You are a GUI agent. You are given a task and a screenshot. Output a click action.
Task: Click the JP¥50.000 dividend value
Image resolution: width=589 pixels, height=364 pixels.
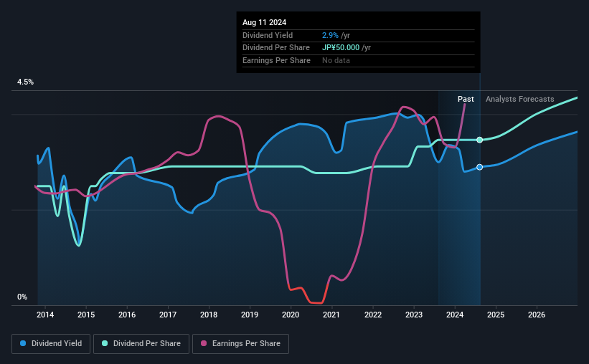pos(341,48)
